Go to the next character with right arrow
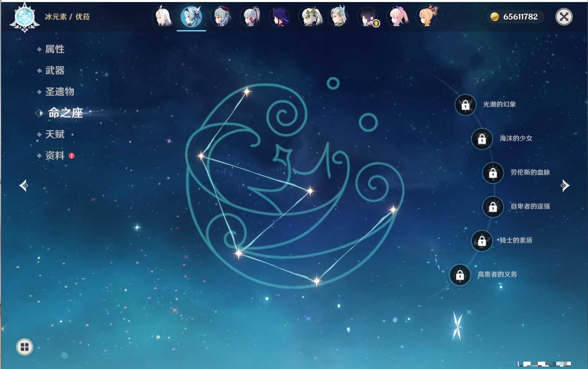 pyautogui.click(x=565, y=186)
